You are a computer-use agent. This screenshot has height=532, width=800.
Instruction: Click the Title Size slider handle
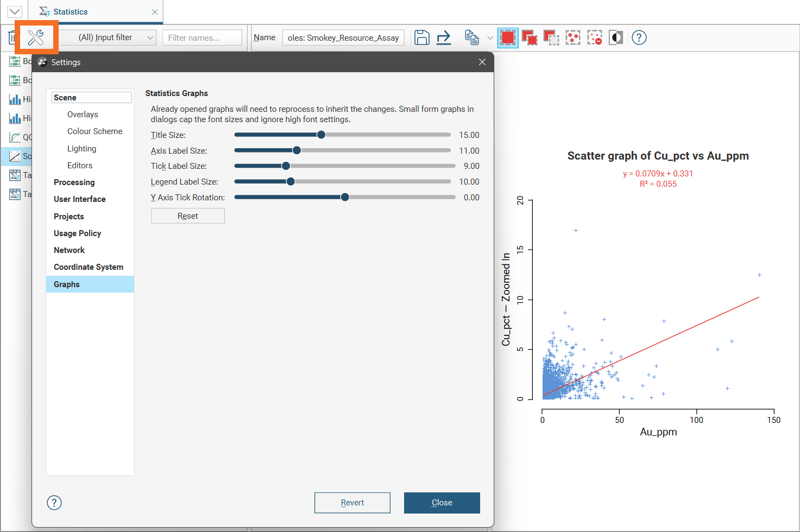coord(321,135)
